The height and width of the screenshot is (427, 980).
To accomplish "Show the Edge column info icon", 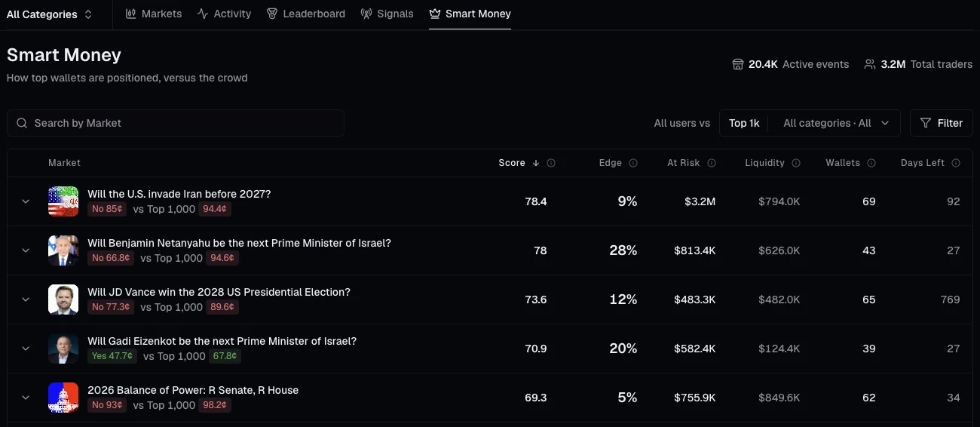I will click(633, 163).
